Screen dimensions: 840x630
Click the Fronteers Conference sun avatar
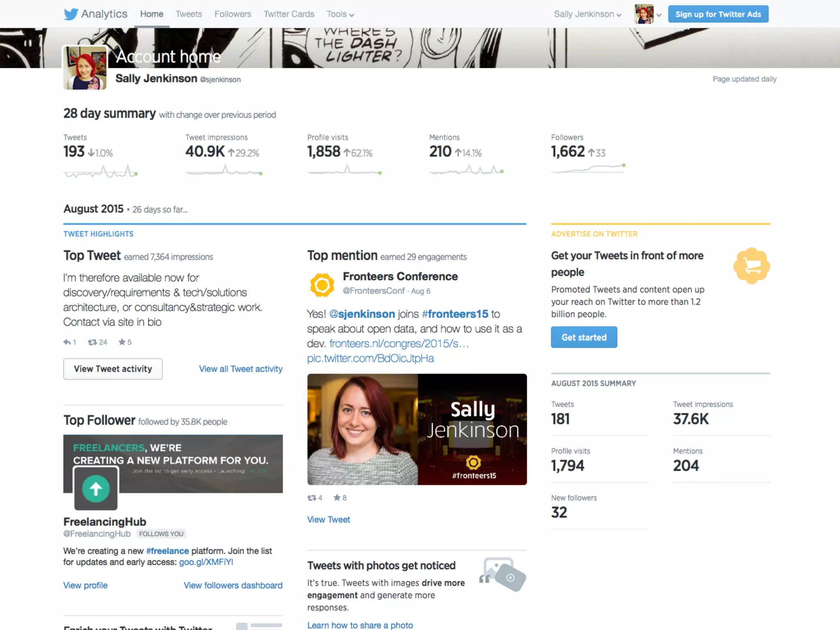[322, 284]
